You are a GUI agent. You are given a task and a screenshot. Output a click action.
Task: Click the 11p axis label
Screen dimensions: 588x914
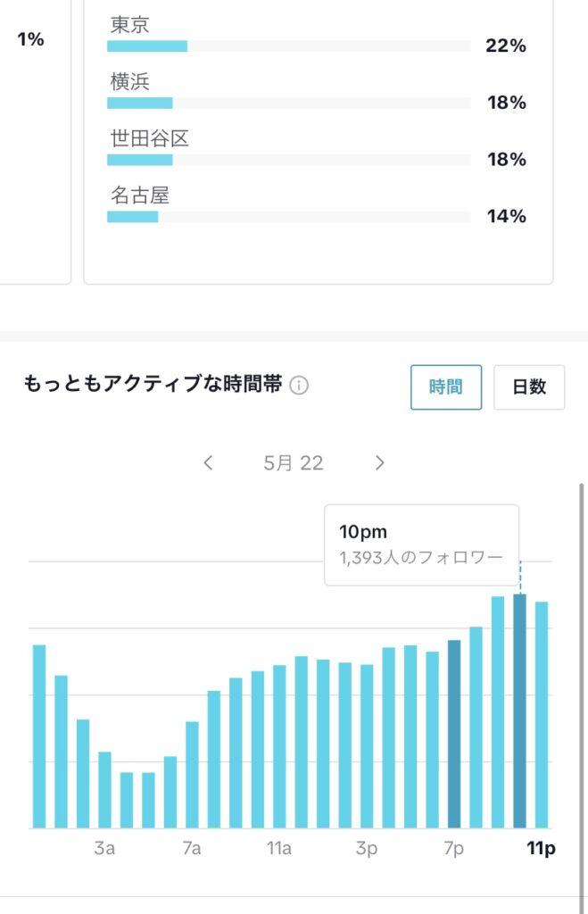pos(541,848)
